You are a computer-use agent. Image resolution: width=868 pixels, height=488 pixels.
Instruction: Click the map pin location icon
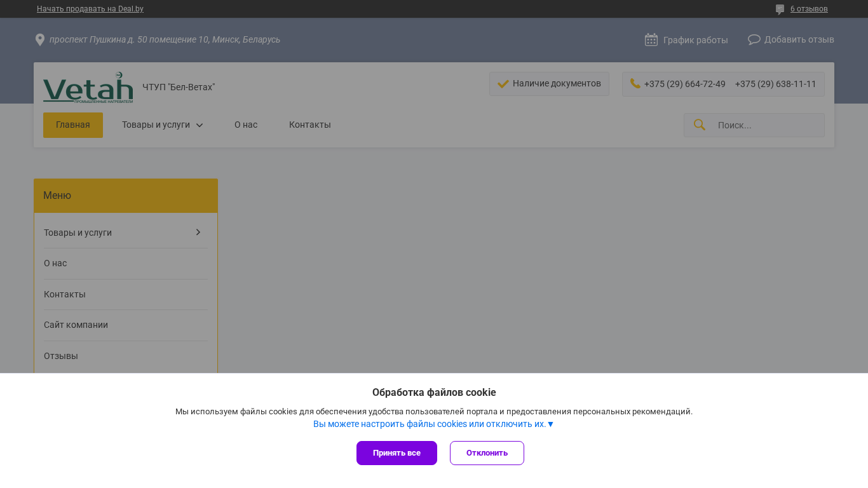[x=39, y=40]
